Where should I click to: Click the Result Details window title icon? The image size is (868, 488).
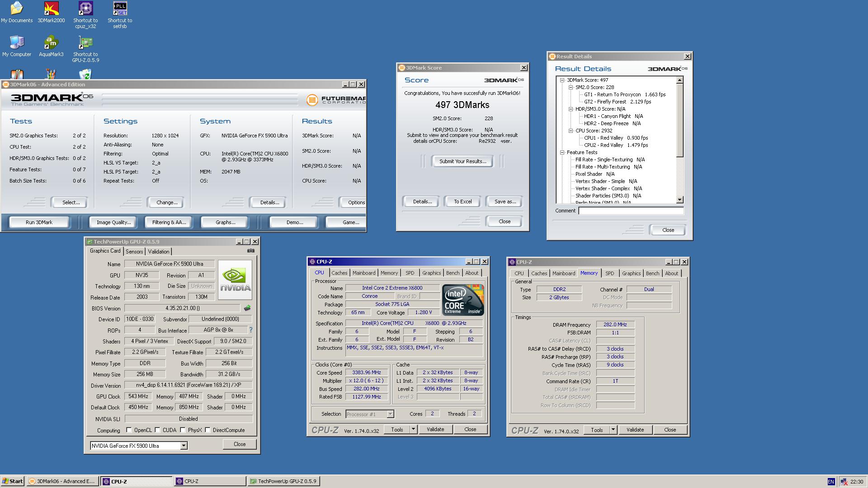click(552, 56)
